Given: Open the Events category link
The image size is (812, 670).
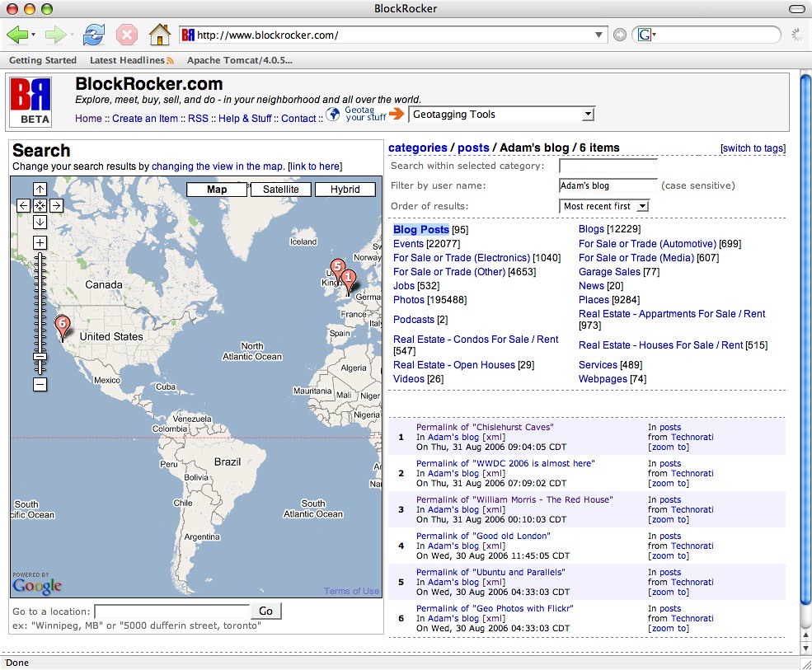Looking at the screenshot, I should click(409, 244).
